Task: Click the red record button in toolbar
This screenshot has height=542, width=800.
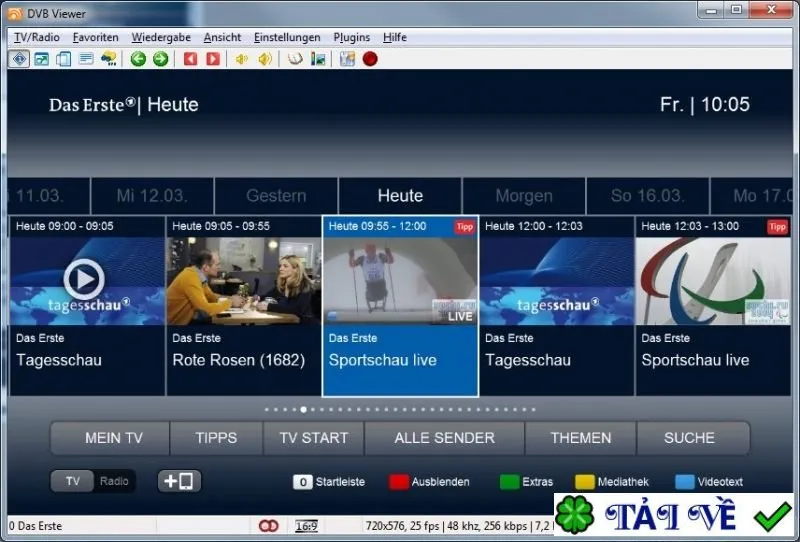Action: point(370,59)
